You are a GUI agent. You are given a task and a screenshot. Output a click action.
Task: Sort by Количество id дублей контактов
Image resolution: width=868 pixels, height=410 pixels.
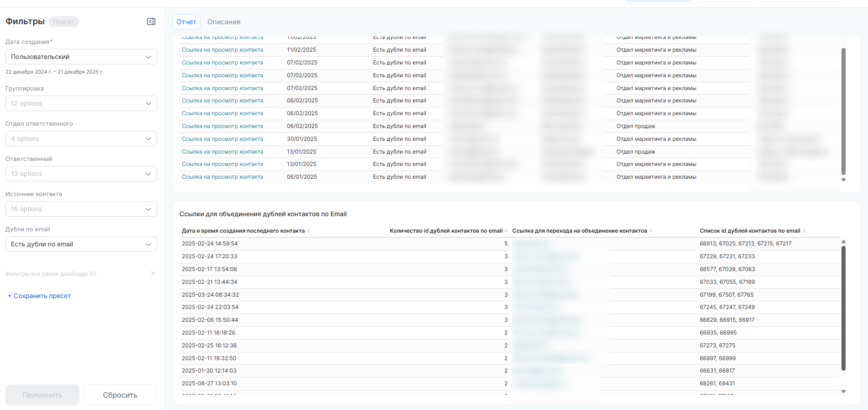click(x=506, y=231)
